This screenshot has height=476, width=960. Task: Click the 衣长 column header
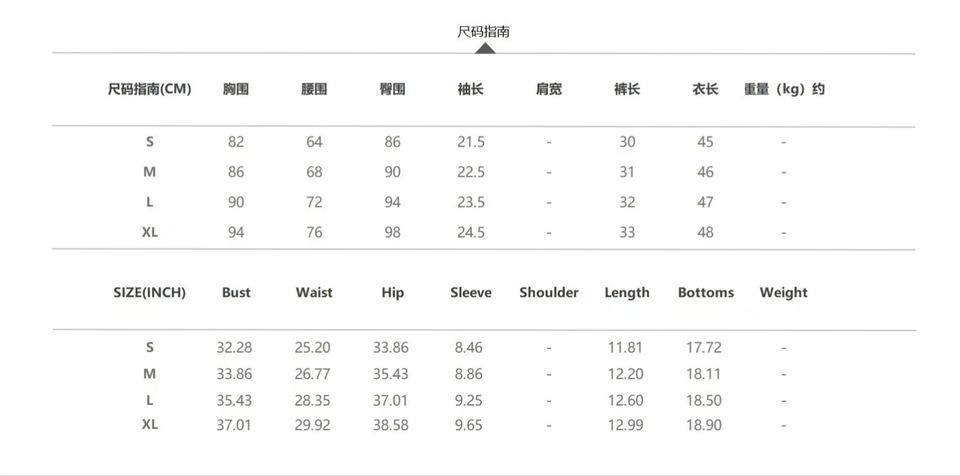pyautogui.click(x=705, y=89)
